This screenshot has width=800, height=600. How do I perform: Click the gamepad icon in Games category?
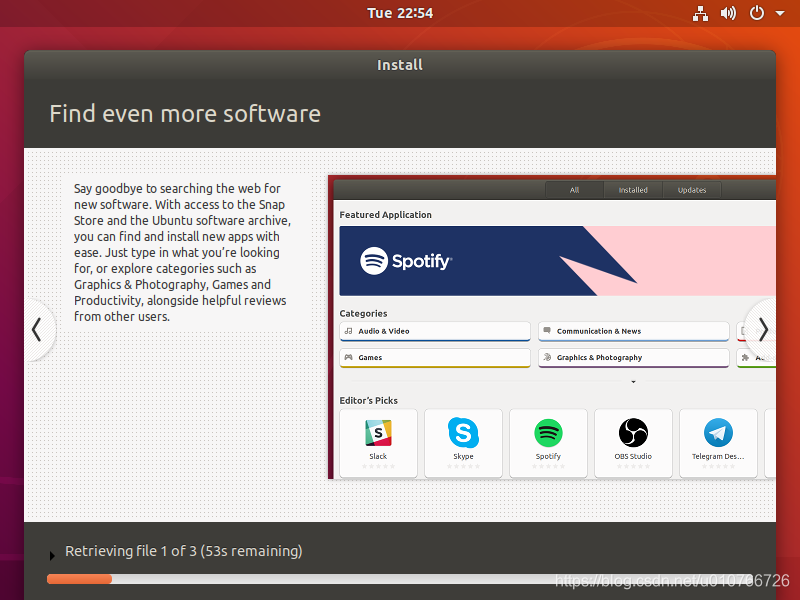(x=348, y=357)
